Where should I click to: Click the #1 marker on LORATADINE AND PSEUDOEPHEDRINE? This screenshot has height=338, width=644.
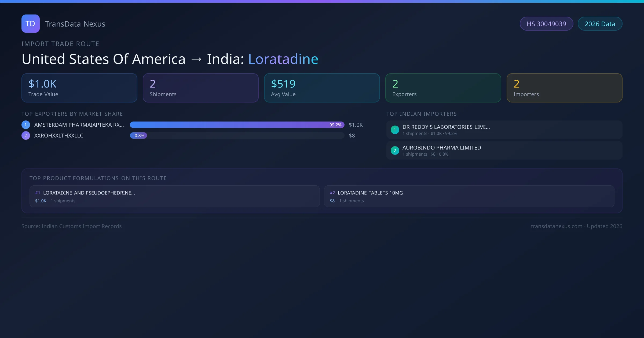37,193
